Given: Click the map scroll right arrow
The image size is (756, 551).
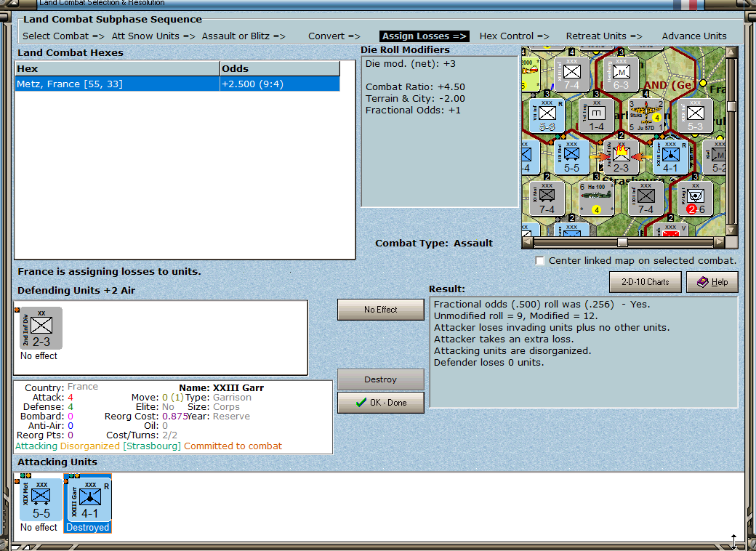Looking at the screenshot, I should (x=720, y=242).
